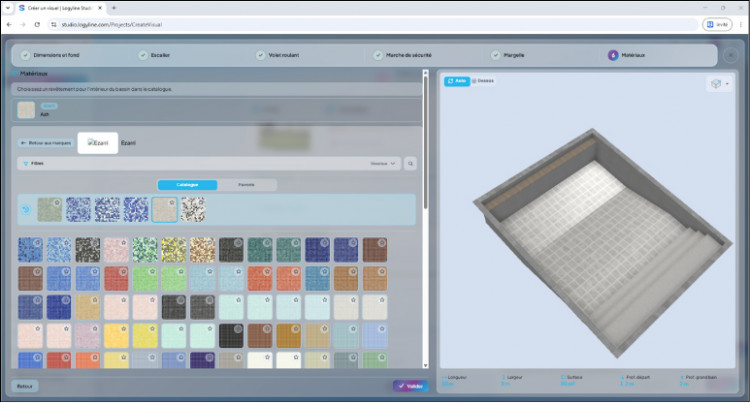This screenshot has height=403, width=750.
Task: Click the site information icon in the address bar
Action: pyautogui.click(x=54, y=24)
